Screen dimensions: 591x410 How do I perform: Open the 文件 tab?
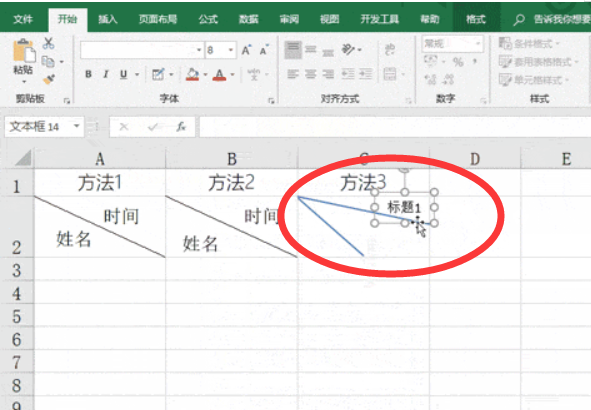pos(23,19)
